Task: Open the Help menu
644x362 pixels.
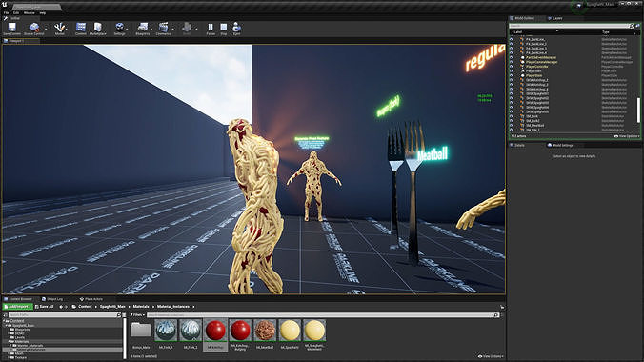Action: [42, 12]
